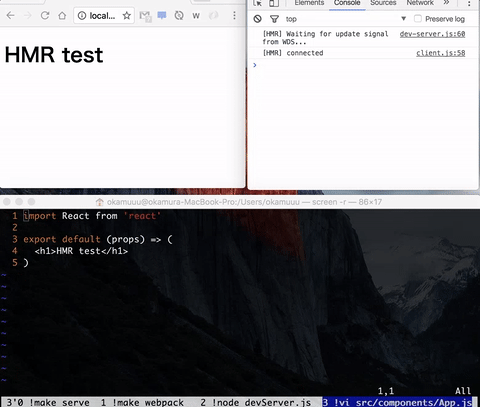Open the top context dropdown
480x407 pixels.
[347, 19]
